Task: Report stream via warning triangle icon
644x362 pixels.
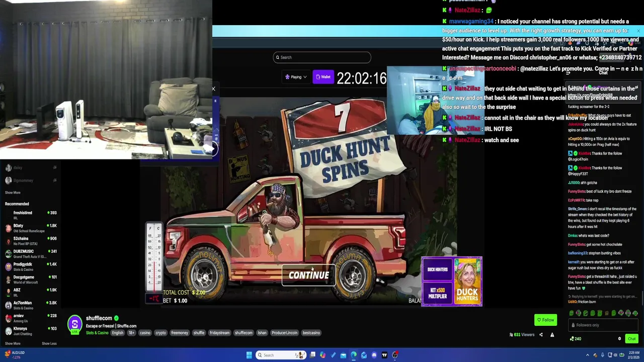Action: (552, 335)
